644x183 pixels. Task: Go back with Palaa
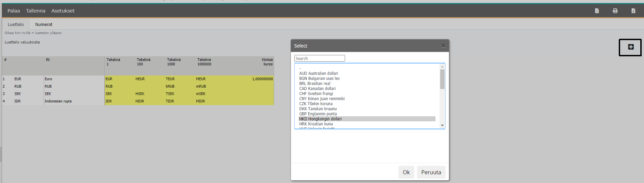[x=14, y=11]
